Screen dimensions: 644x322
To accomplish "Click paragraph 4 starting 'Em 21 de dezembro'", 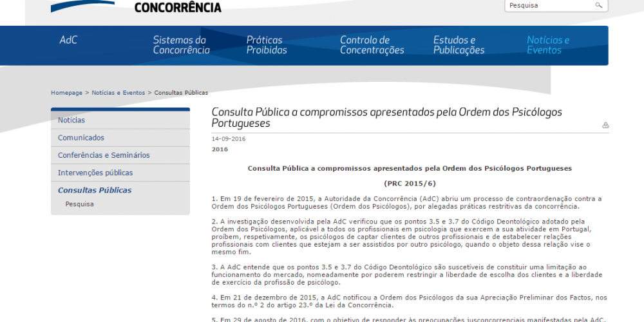I will (409, 301).
